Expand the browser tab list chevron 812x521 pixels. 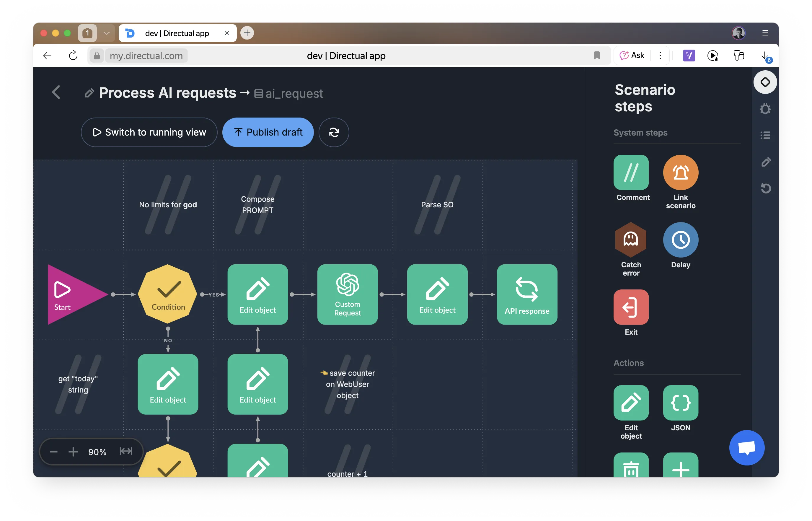(107, 33)
